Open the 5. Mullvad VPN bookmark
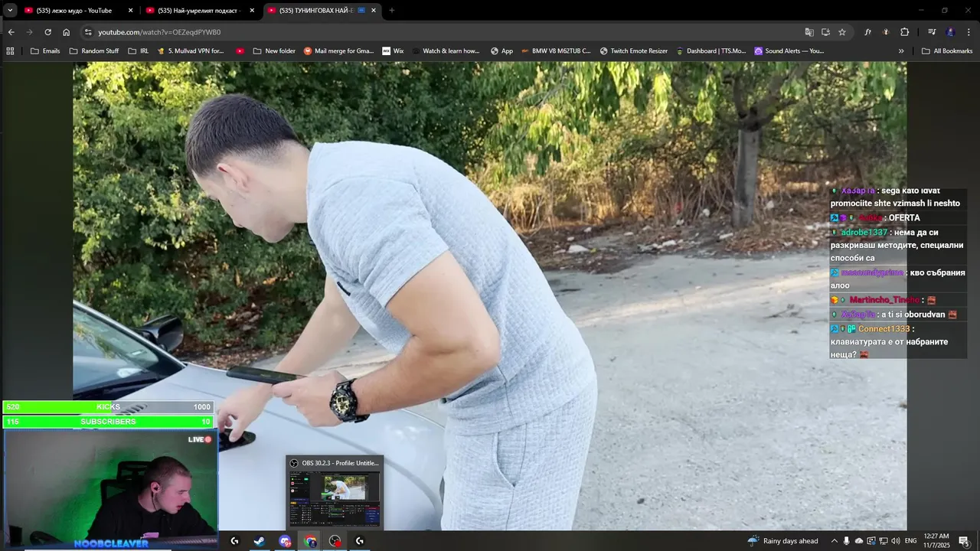The height and width of the screenshot is (551, 980). tap(191, 51)
